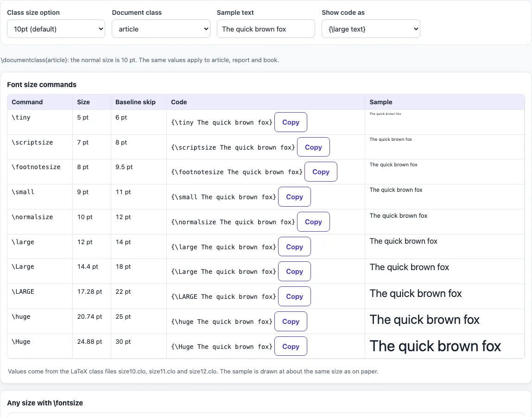Screen dimensions: 532x417
Task: Select the 30 pt baseline skip value
Action: pos(123,341)
